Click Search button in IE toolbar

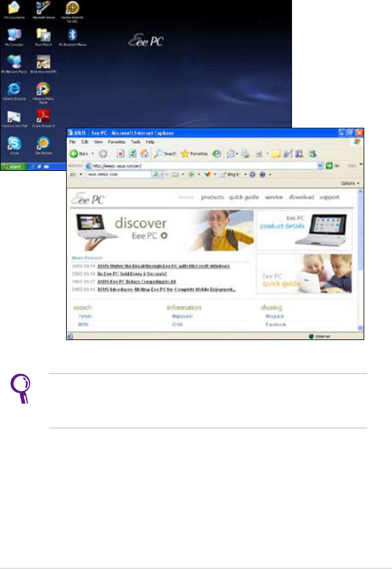pos(165,154)
